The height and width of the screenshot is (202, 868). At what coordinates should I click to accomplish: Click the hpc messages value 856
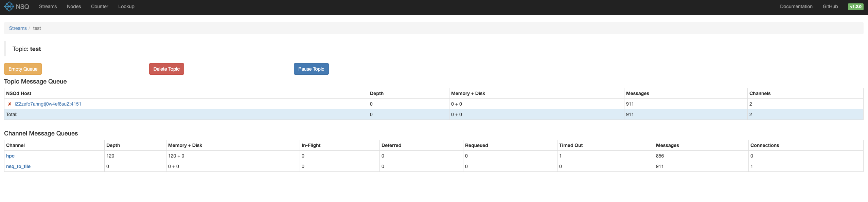(x=660, y=156)
